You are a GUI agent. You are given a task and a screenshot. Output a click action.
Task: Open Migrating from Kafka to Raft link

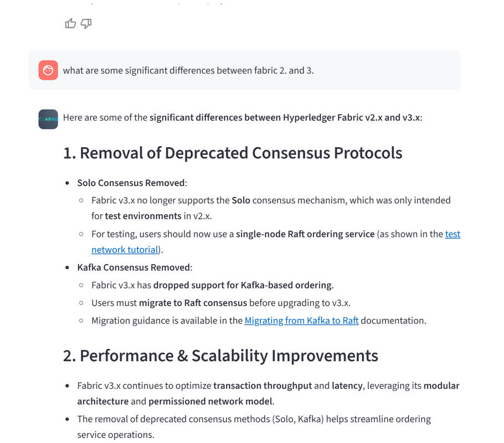(x=301, y=320)
